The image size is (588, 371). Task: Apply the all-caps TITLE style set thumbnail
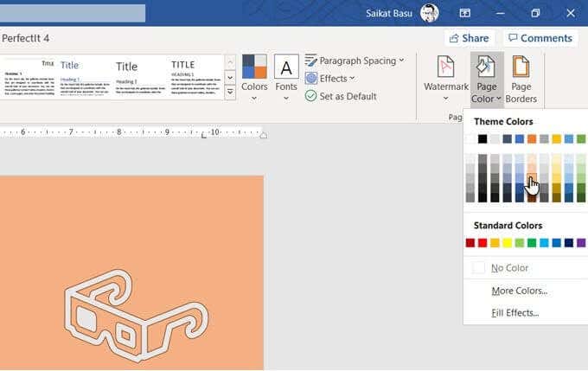(x=195, y=78)
